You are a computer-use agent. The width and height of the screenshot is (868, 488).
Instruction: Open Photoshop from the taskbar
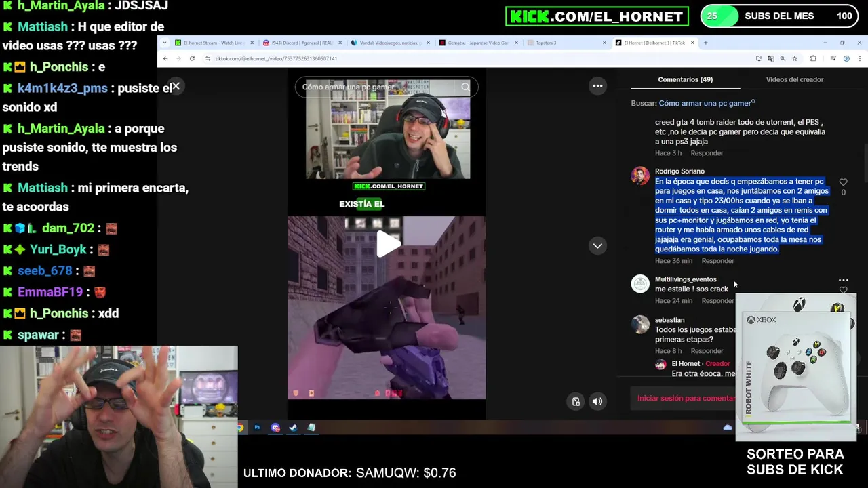257,428
